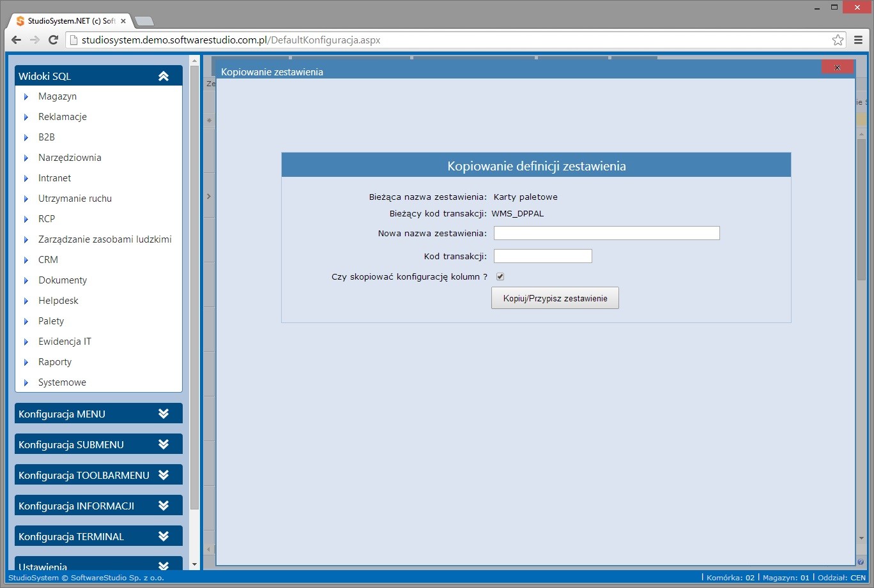
Task: Open the Narzędziownia menu item
Action: point(70,158)
